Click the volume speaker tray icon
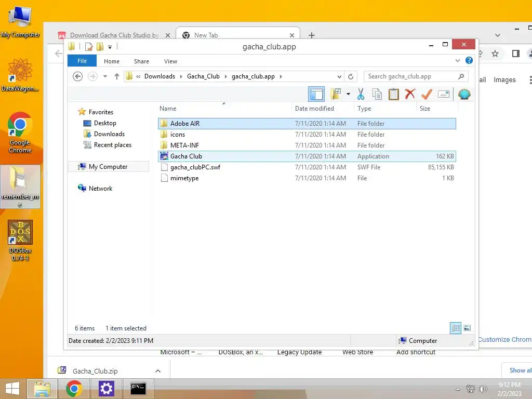Viewport: 532px width, 399px height. click(483, 389)
